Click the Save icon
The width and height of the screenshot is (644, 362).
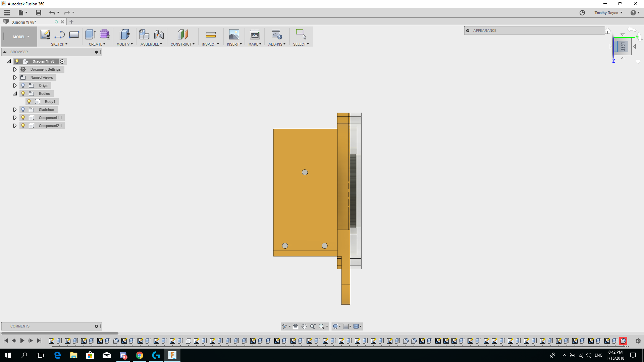39,13
